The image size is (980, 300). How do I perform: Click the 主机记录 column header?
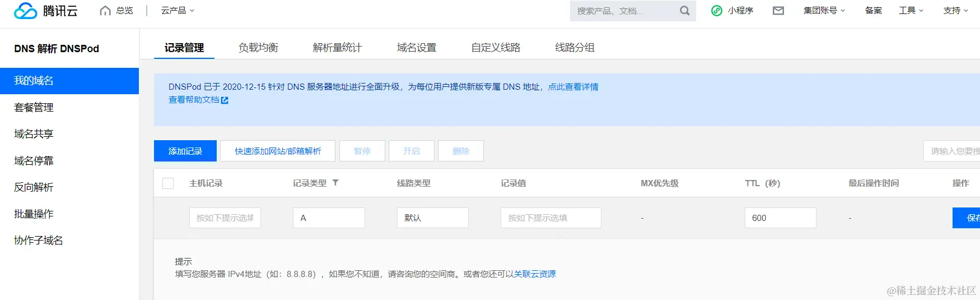click(x=206, y=183)
